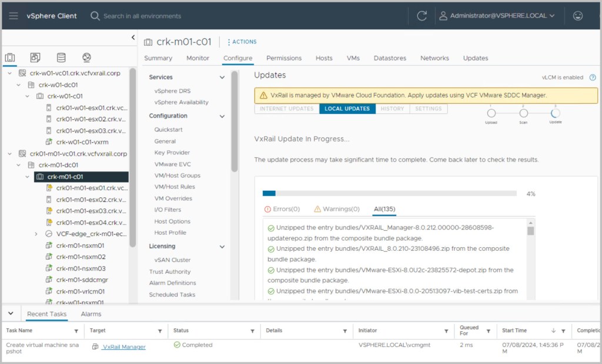Image resolution: width=602 pixels, height=364 pixels.
Task: Filter log by Errors(0)
Action: click(282, 209)
